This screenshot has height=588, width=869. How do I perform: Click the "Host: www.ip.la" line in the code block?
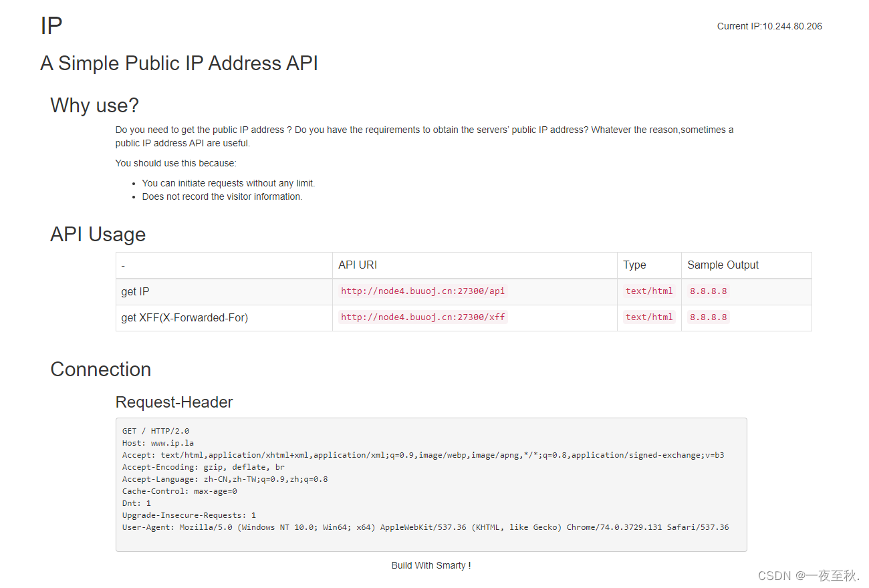tap(158, 443)
